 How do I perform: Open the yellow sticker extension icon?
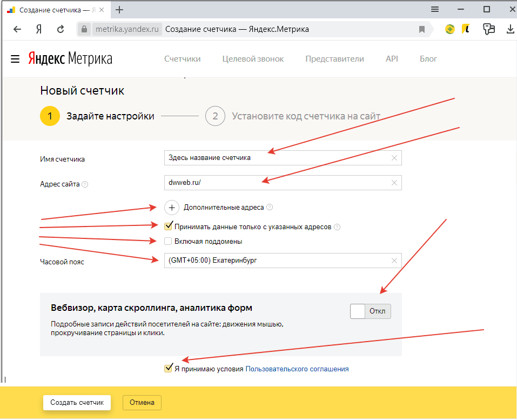tap(466, 29)
